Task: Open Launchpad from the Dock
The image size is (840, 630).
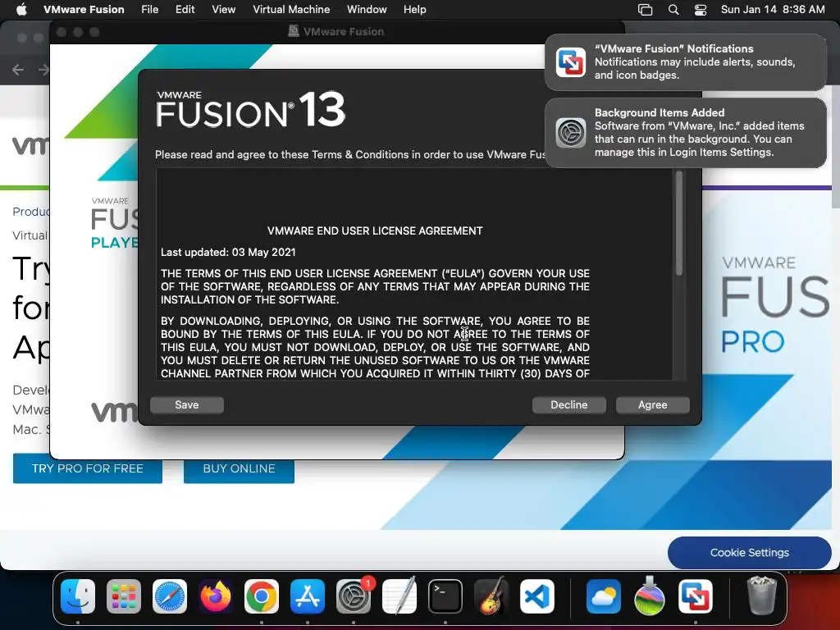Action: click(x=124, y=596)
